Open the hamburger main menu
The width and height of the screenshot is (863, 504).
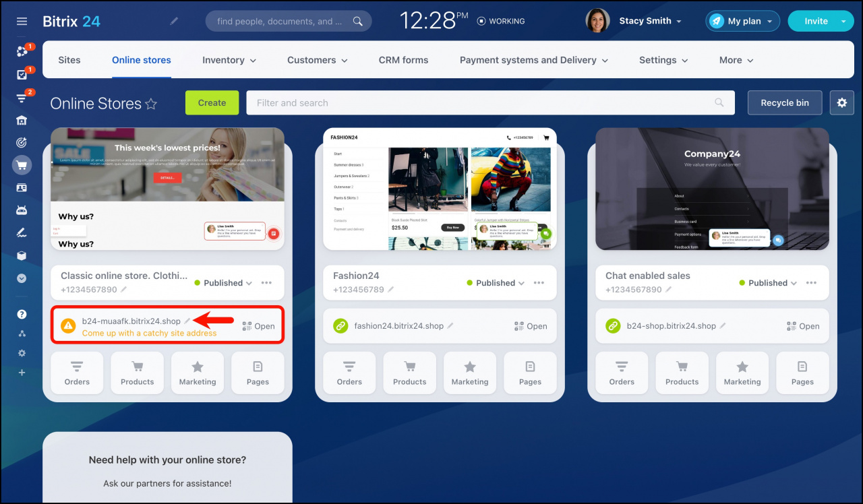(22, 22)
